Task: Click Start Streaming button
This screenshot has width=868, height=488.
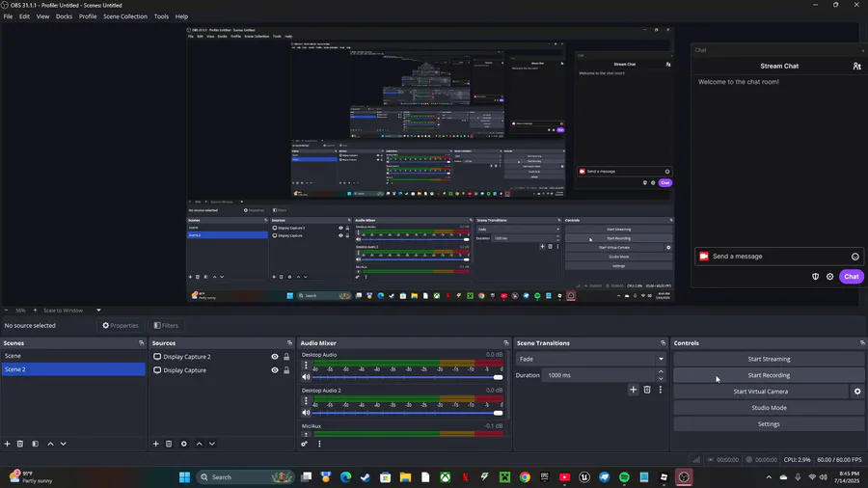Action: click(x=769, y=359)
